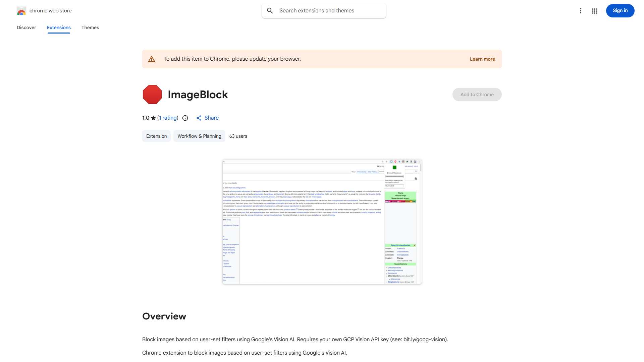Screen dimensions: 644x362
Task: Open the Learn more link
Action: coord(482,59)
